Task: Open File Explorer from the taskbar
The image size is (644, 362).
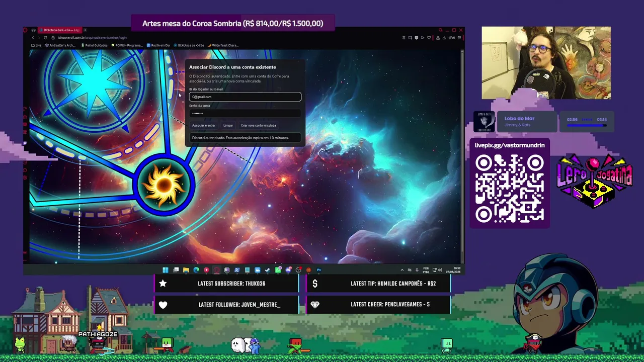Action: click(x=186, y=270)
